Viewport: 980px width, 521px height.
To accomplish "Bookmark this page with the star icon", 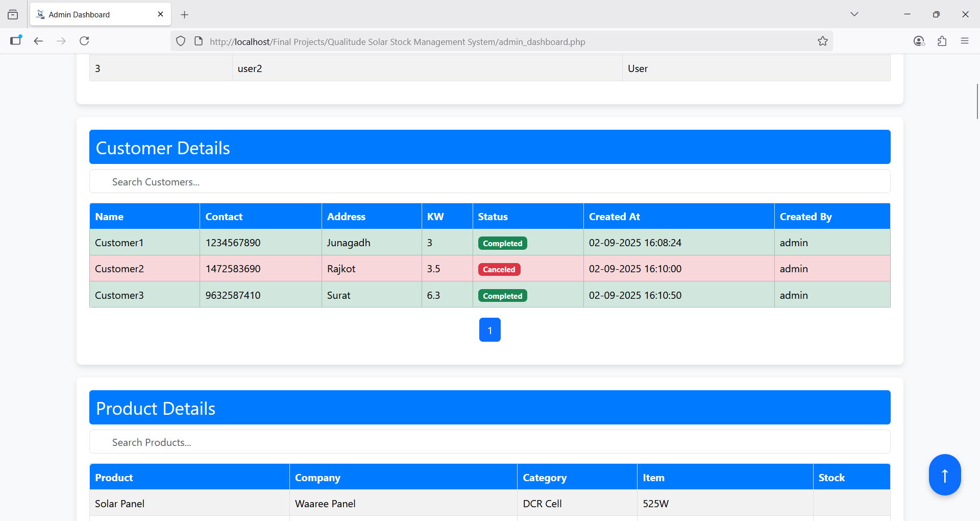I will point(822,41).
